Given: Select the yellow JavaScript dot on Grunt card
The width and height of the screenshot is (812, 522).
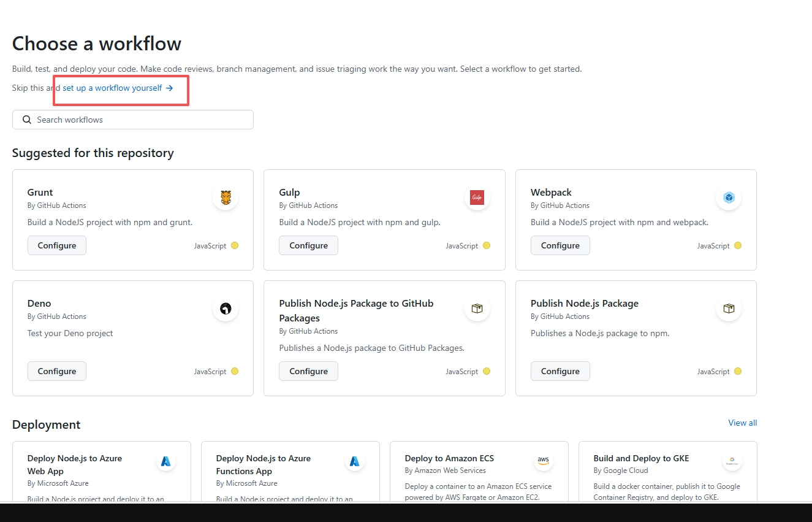Looking at the screenshot, I should (x=235, y=245).
